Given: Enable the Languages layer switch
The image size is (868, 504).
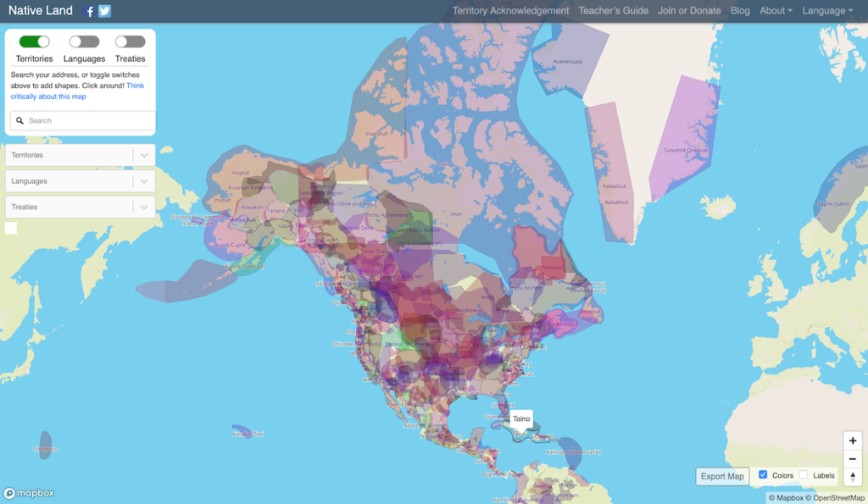Looking at the screenshot, I should [84, 42].
